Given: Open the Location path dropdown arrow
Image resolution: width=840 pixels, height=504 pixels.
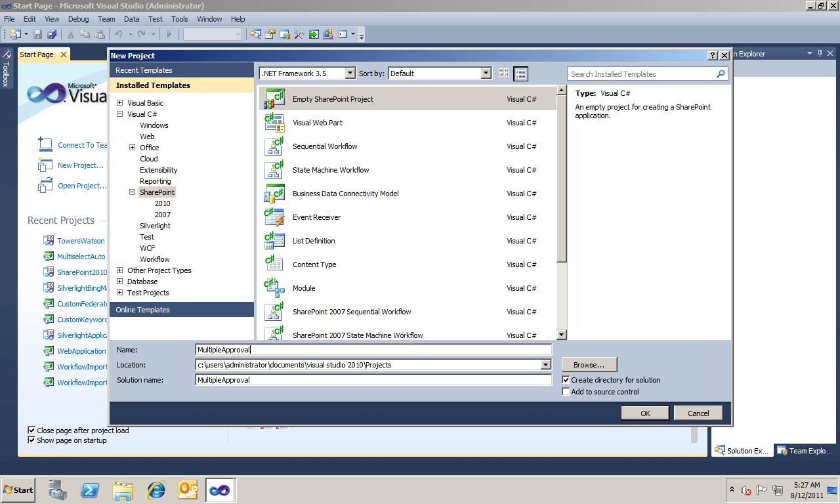Looking at the screenshot, I should [545, 365].
